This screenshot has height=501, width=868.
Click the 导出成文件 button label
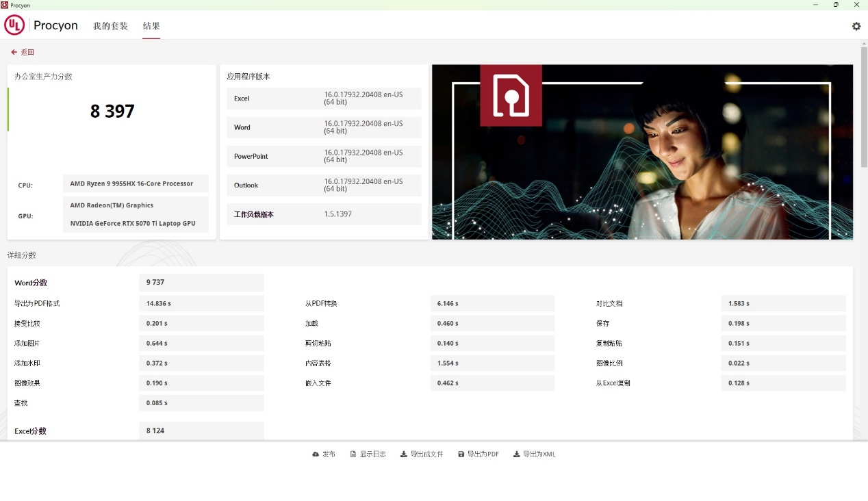point(427,454)
